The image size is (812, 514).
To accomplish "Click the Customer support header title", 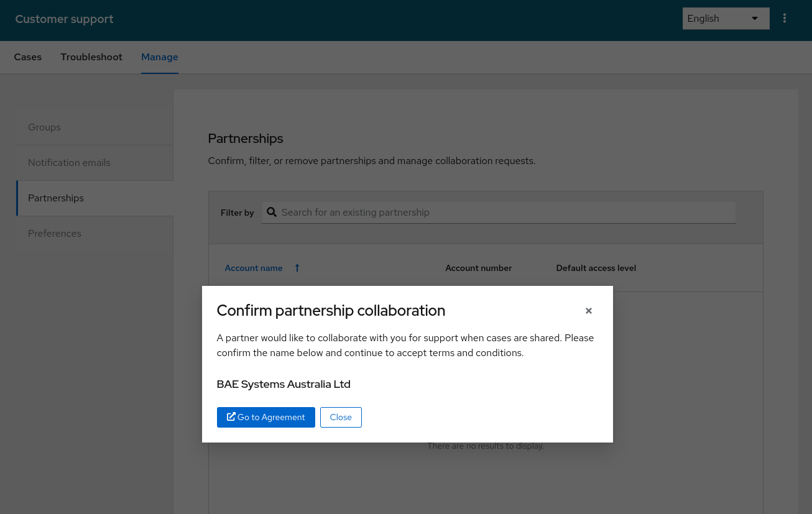I will pyautogui.click(x=64, y=19).
